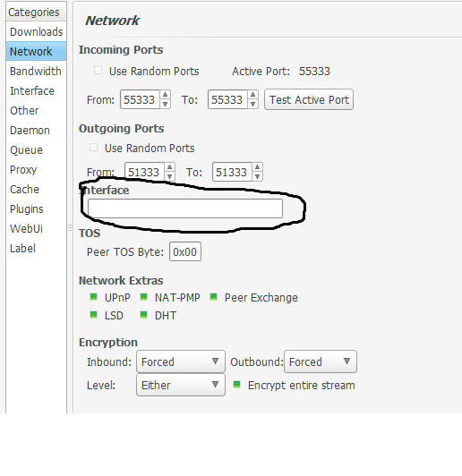Decrease the Incoming To port spinner
This screenshot has height=476, width=462.
click(252, 104)
